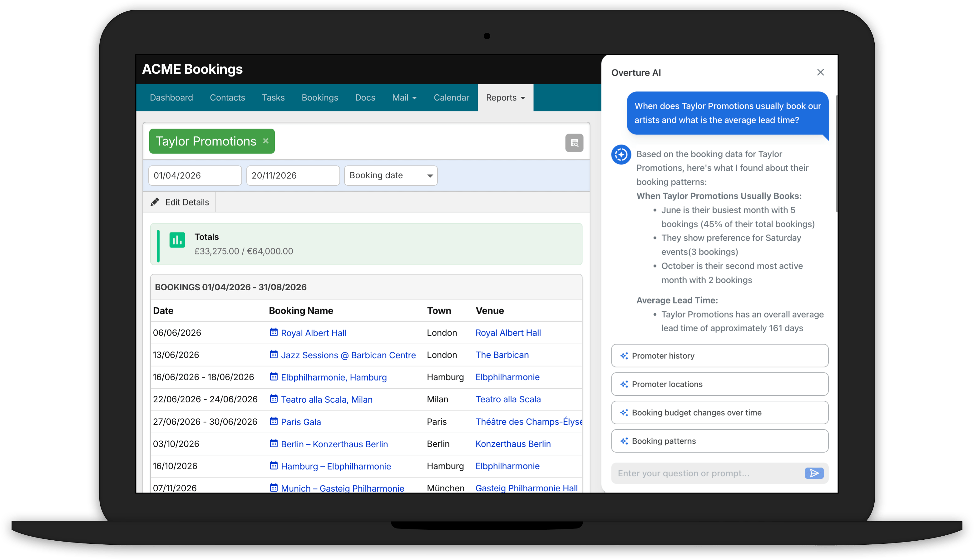974x560 pixels.
Task: Close the Overture AI panel
Action: click(x=820, y=72)
